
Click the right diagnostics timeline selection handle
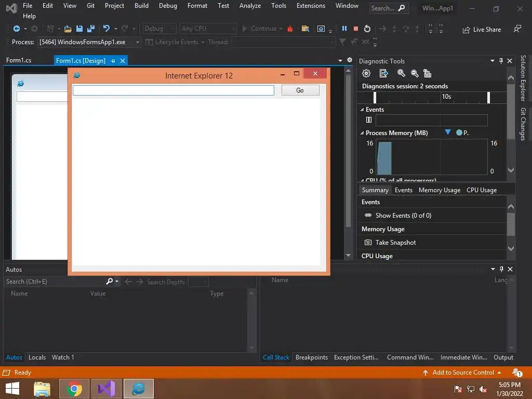pyautogui.click(x=488, y=98)
